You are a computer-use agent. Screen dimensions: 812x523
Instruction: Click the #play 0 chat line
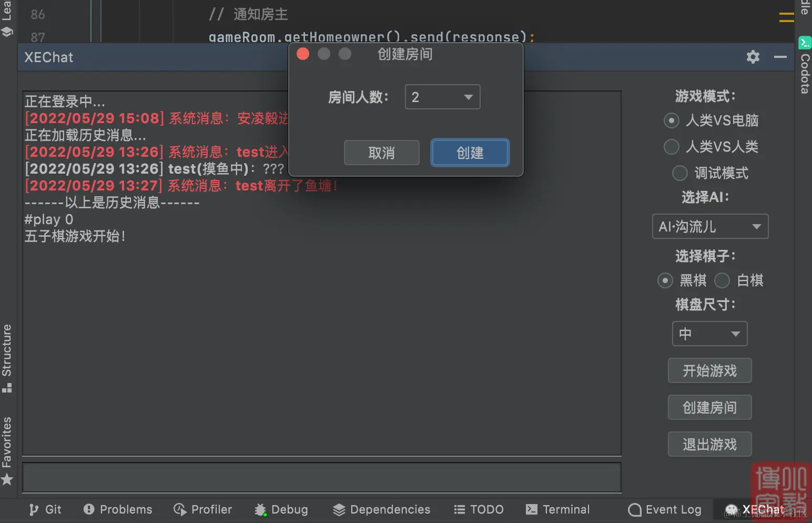coord(49,219)
